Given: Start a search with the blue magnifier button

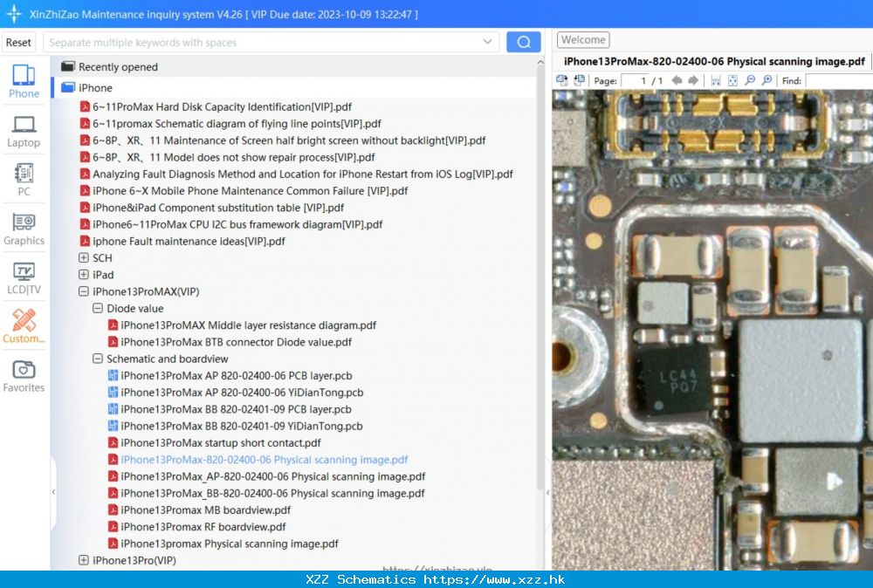Looking at the screenshot, I should [x=523, y=41].
